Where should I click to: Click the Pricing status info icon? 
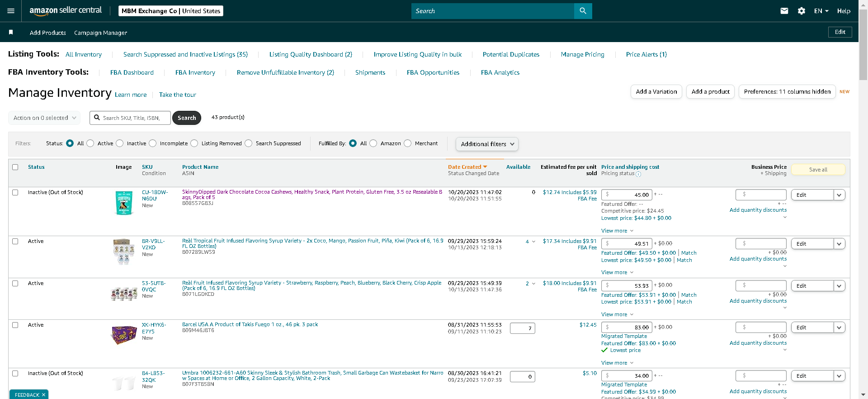pos(638,174)
